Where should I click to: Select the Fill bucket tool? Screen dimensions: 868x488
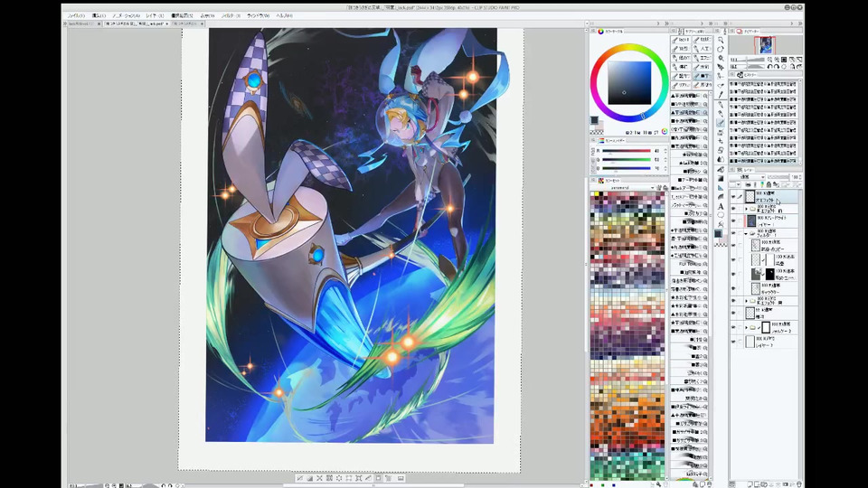721,169
